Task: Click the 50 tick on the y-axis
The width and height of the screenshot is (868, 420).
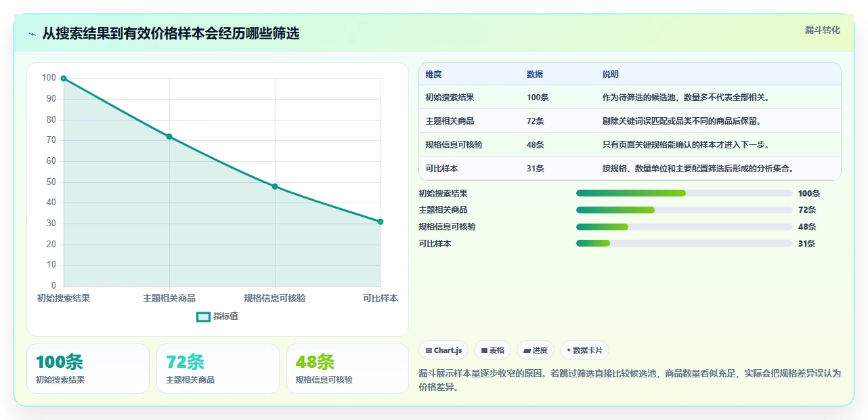Action: coord(51,182)
